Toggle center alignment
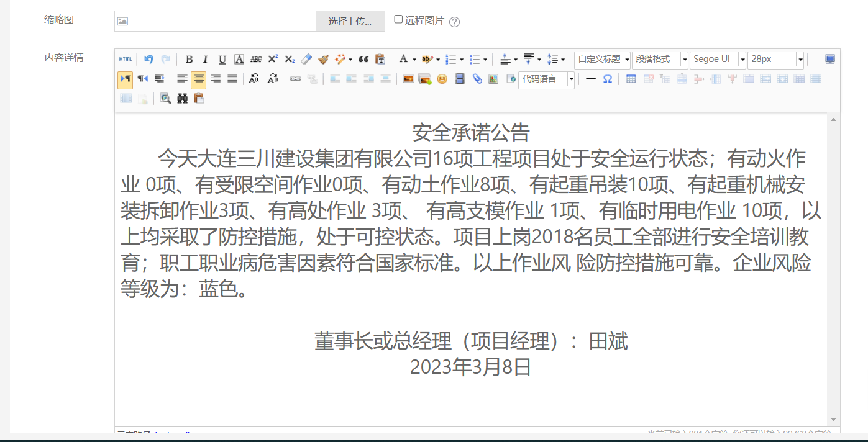 click(x=199, y=79)
